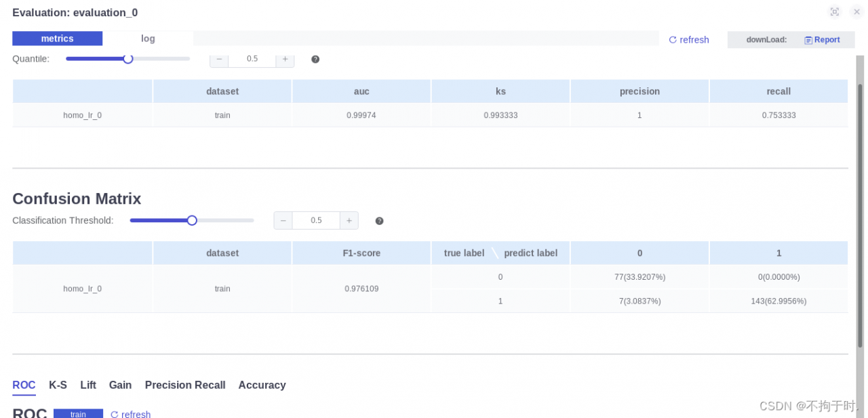Click the Classification Threshold 0.5 input field
The image size is (868, 418).
tap(316, 221)
